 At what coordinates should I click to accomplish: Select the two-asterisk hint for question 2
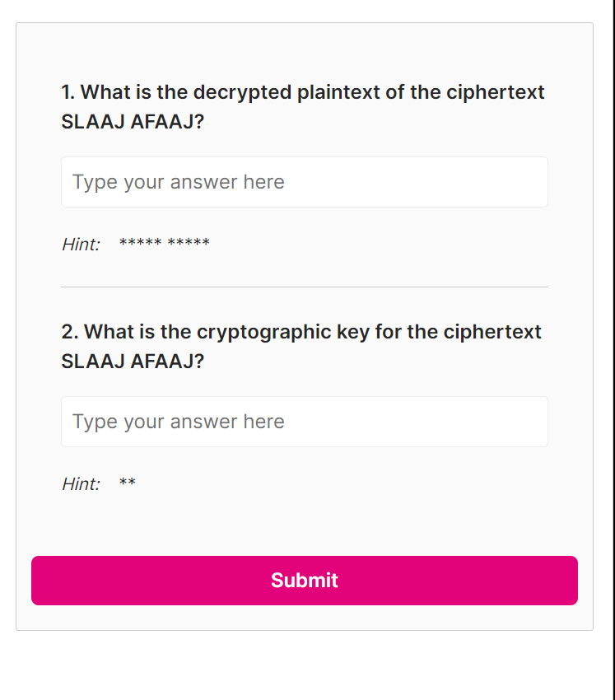(127, 483)
